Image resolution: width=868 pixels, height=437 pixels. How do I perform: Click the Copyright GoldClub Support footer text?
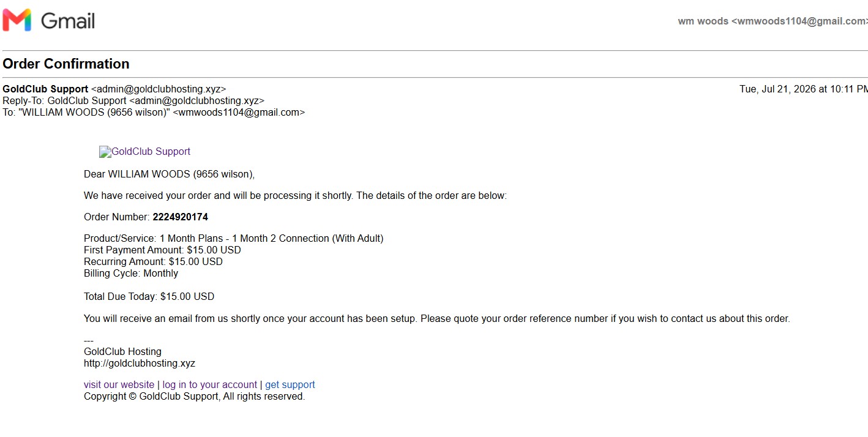tap(194, 397)
